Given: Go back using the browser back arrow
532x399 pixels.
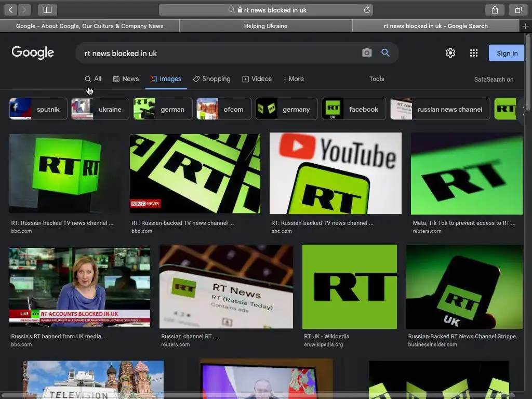Looking at the screenshot, I should [10, 10].
